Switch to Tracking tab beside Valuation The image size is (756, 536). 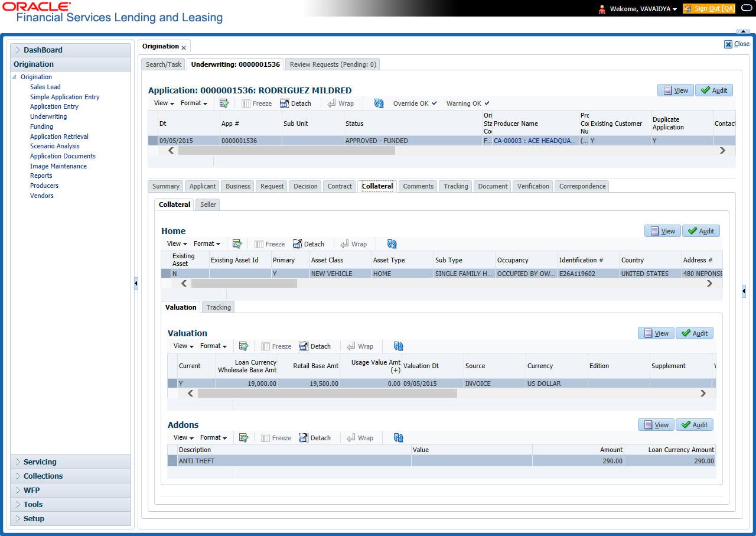point(219,307)
